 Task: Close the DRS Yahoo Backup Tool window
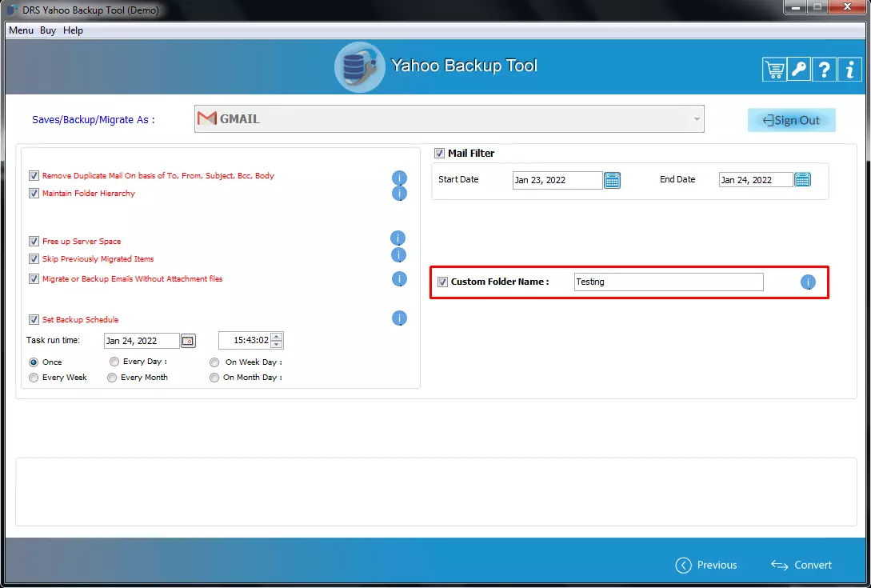(847, 6)
